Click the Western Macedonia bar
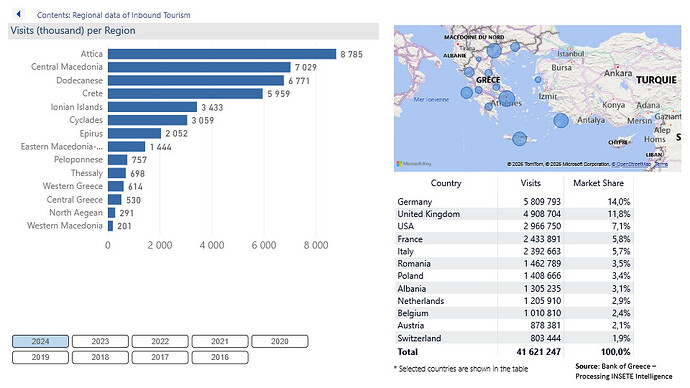This screenshot has width=690, height=388. click(x=110, y=226)
